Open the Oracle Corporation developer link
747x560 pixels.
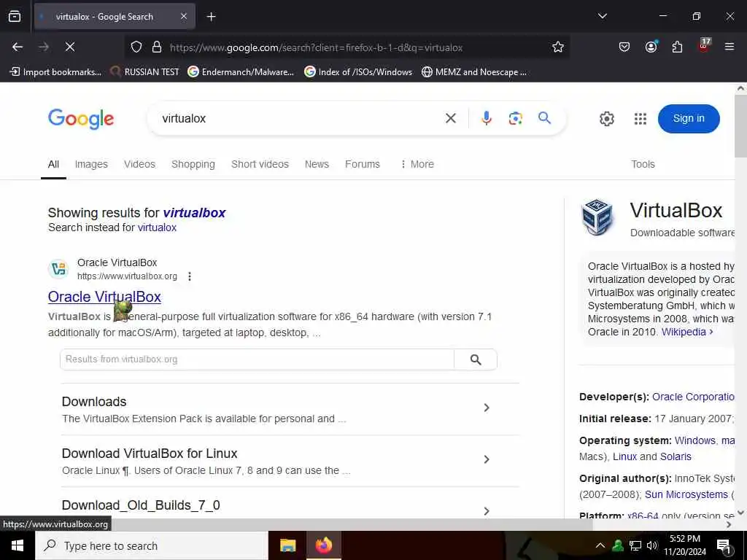[x=693, y=397]
